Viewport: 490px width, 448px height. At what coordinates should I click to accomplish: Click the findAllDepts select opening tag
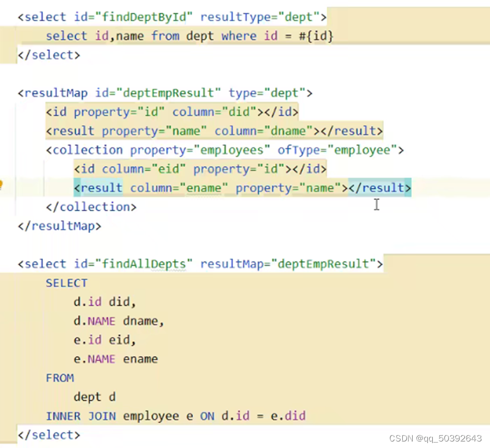200,264
